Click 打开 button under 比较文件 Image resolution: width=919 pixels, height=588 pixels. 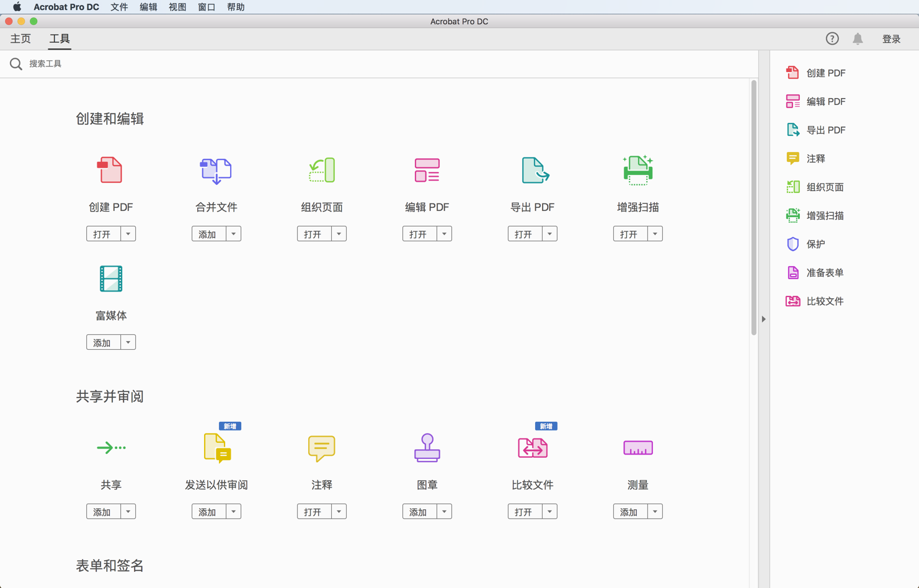[525, 512]
